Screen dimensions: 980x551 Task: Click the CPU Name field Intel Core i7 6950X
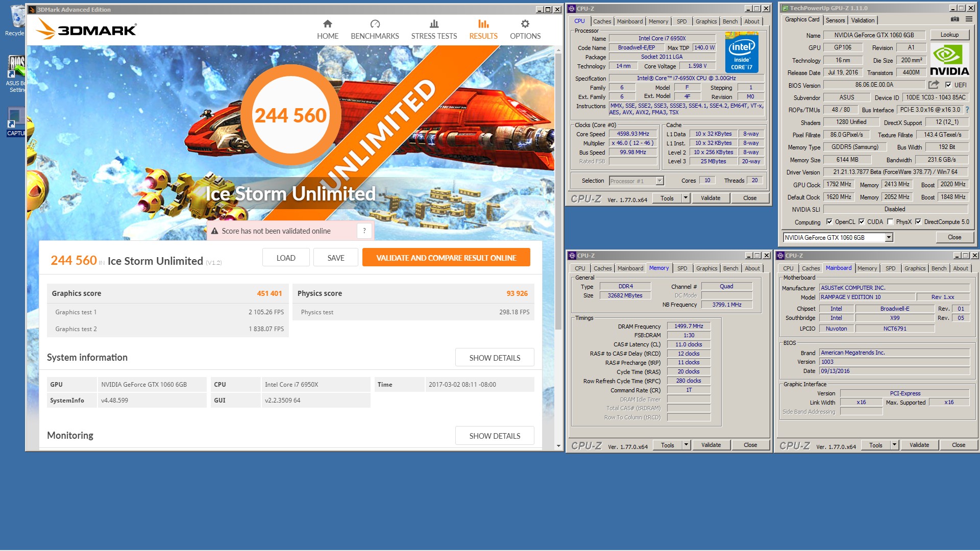(661, 38)
